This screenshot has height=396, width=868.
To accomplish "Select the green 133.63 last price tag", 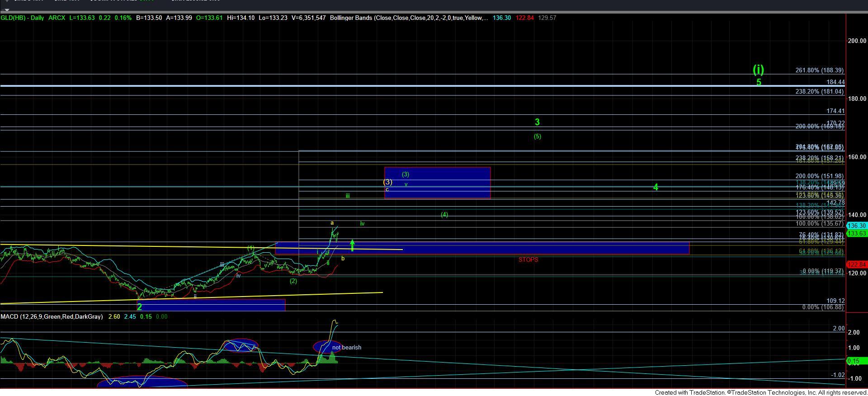I will (x=857, y=233).
